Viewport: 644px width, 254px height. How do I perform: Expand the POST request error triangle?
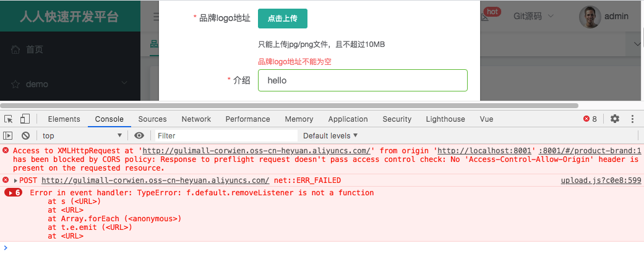[x=15, y=180]
